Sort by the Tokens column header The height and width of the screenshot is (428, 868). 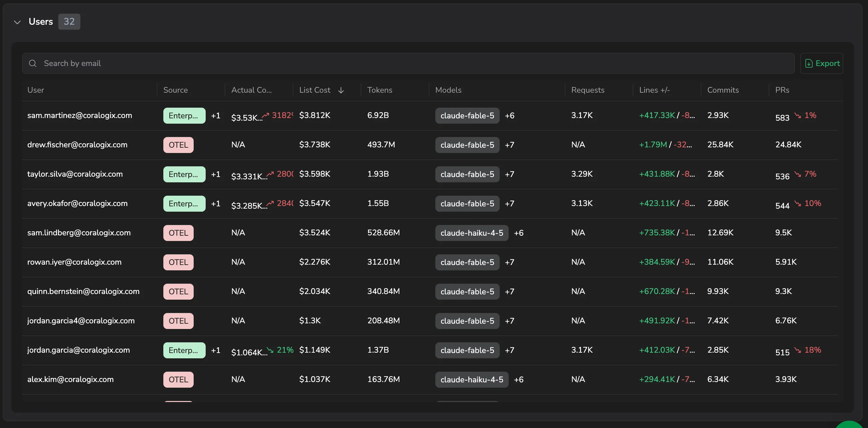click(380, 90)
